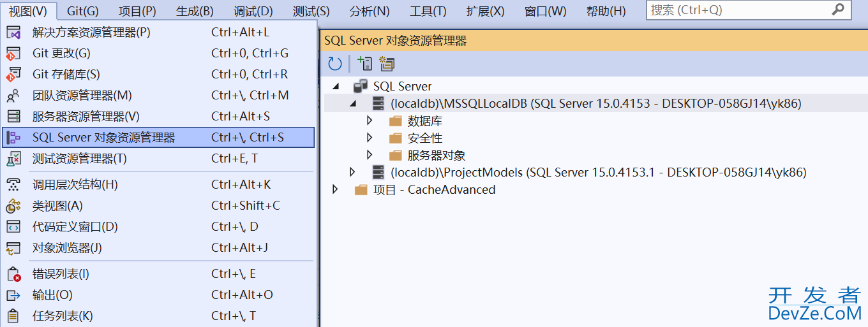Choose 错误列表(I) from the menu
Screen dimensions: 868x327
tap(158, 274)
